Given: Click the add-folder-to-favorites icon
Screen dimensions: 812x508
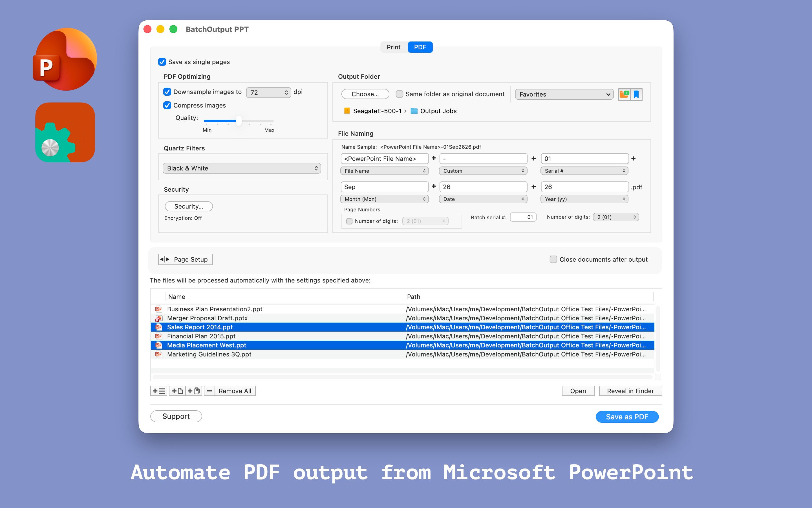Looking at the screenshot, I should (624, 95).
